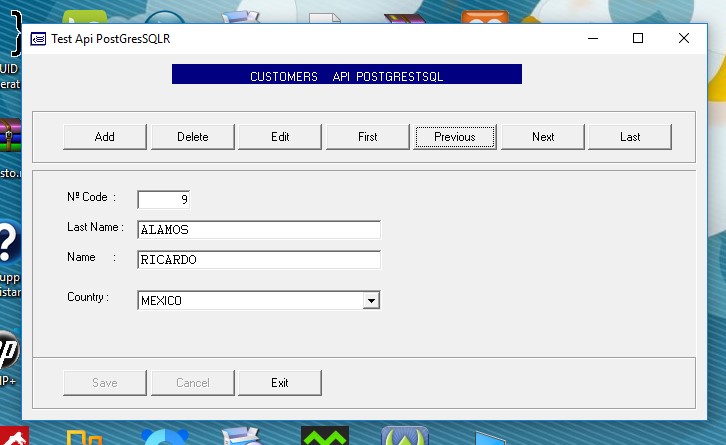Image resolution: width=726 pixels, height=445 pixels.
Task: Click the Last Name field containing ALAMOS
Action: pos(258,230)
